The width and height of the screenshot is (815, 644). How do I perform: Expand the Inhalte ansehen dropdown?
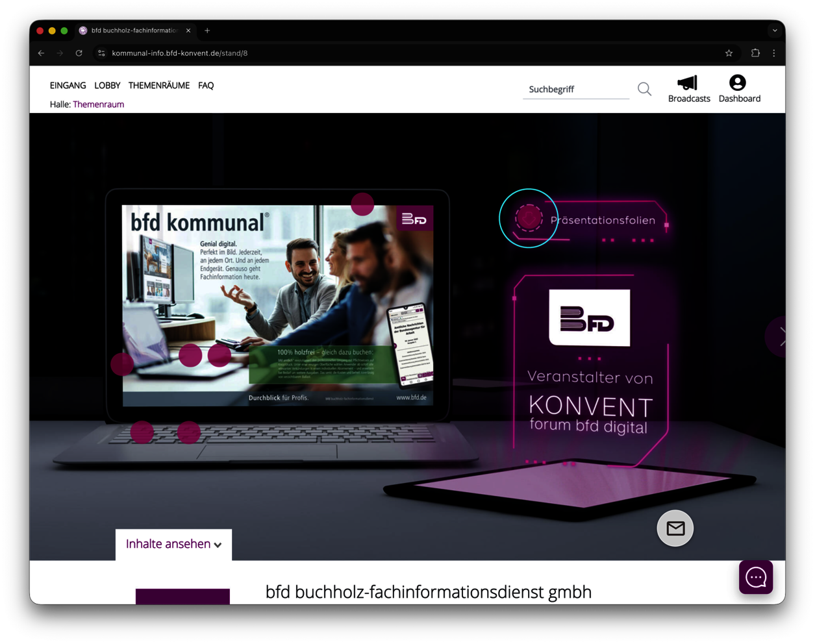coord(173,544)
